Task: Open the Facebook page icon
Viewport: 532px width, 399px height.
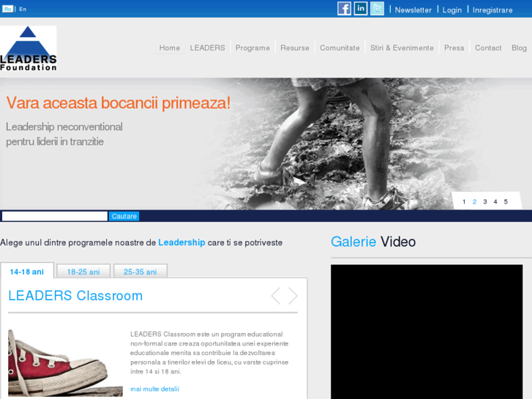Action: tap(344, 9)
